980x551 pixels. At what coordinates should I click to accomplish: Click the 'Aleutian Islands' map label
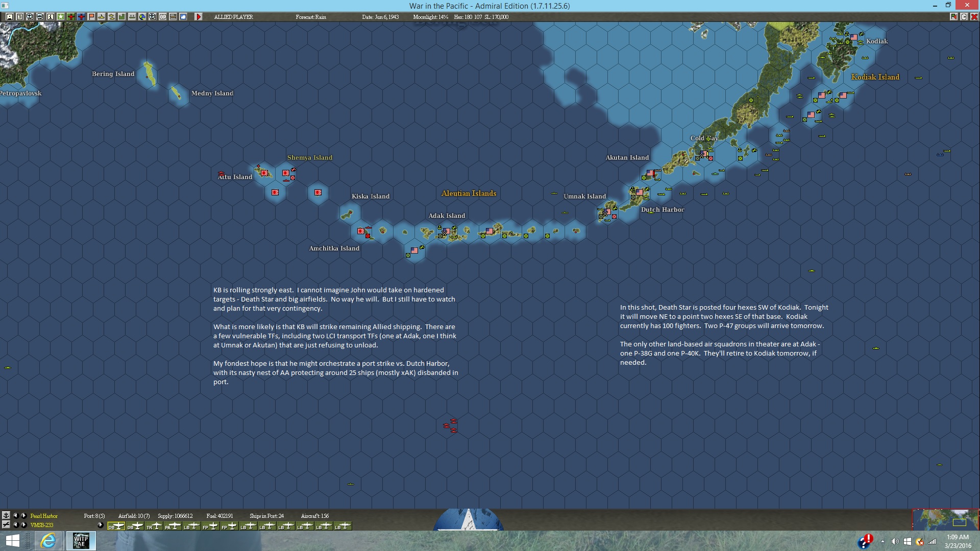469,193
